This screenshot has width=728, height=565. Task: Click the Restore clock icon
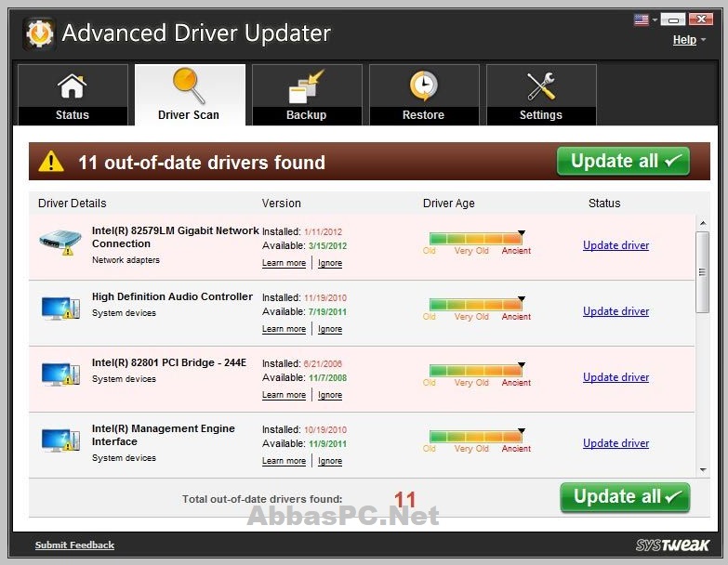423,85
